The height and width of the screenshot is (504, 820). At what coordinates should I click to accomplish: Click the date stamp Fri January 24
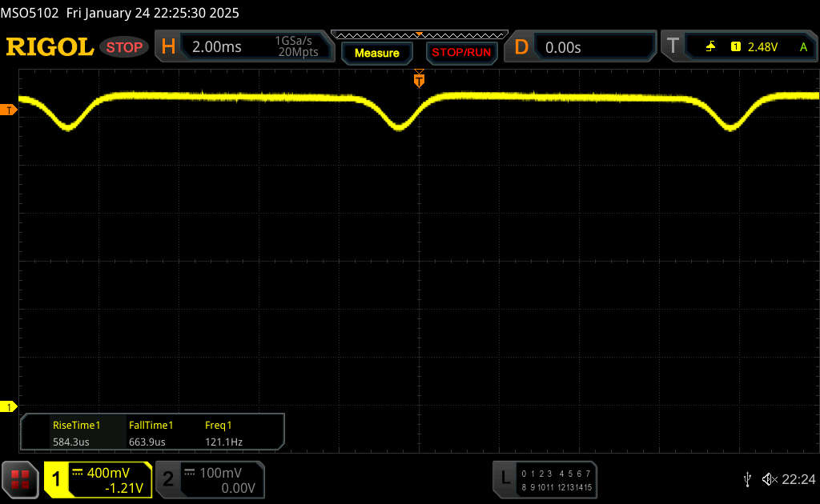[108, 13]
